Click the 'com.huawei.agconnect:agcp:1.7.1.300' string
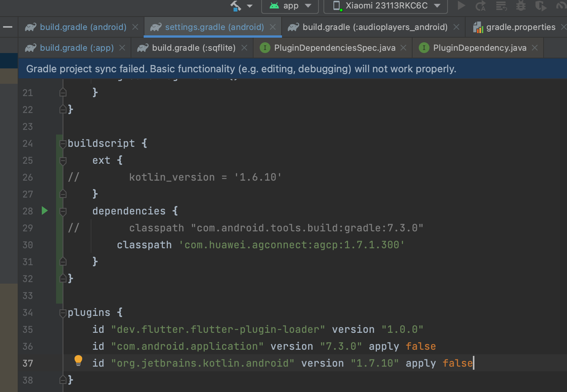Viewport: 567px width, 392px height. (292, 245)
